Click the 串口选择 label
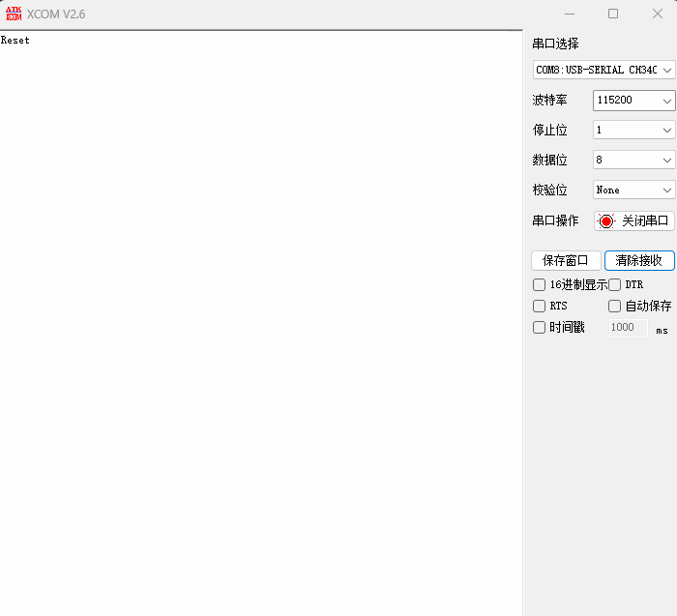 pos(555,44)
